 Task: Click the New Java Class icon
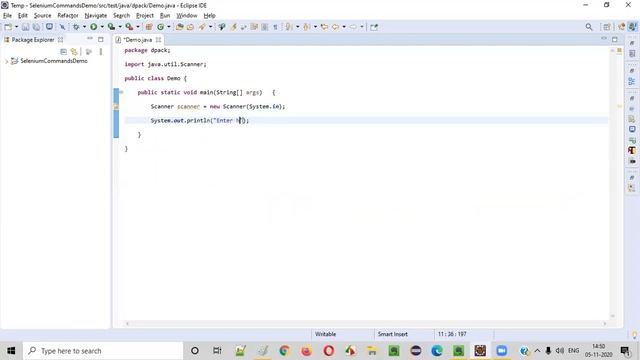pyautogui.click(x=160, y=27)
